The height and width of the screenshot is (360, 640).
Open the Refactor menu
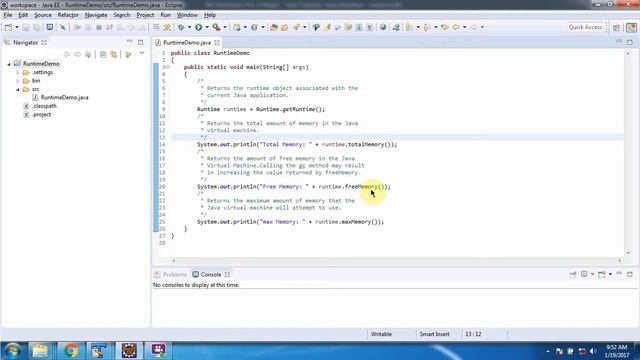click(x=68, y=15)
